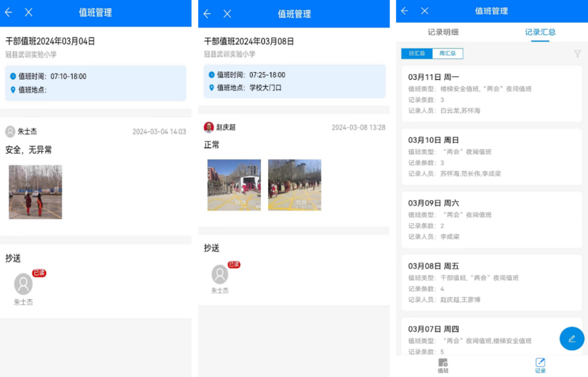Switch to 记录明细 tab
Image resolution: width=588 pixels, height=377 pixels.
(443, 32)
